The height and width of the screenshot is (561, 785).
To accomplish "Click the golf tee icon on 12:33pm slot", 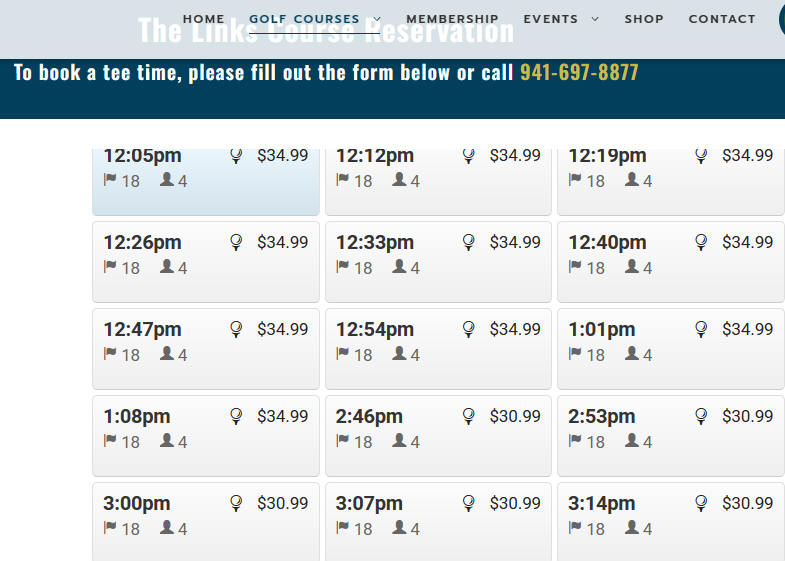I will [x=469, y=243].
